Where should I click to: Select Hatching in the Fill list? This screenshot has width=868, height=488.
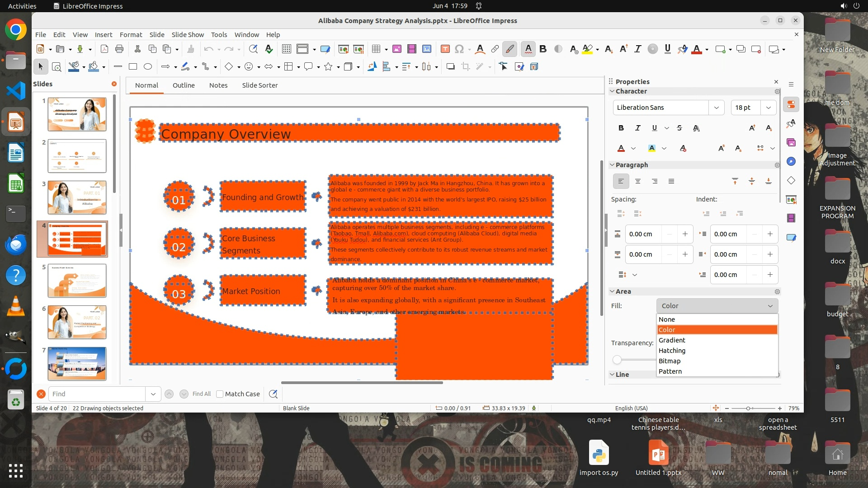tap(672, 351)
